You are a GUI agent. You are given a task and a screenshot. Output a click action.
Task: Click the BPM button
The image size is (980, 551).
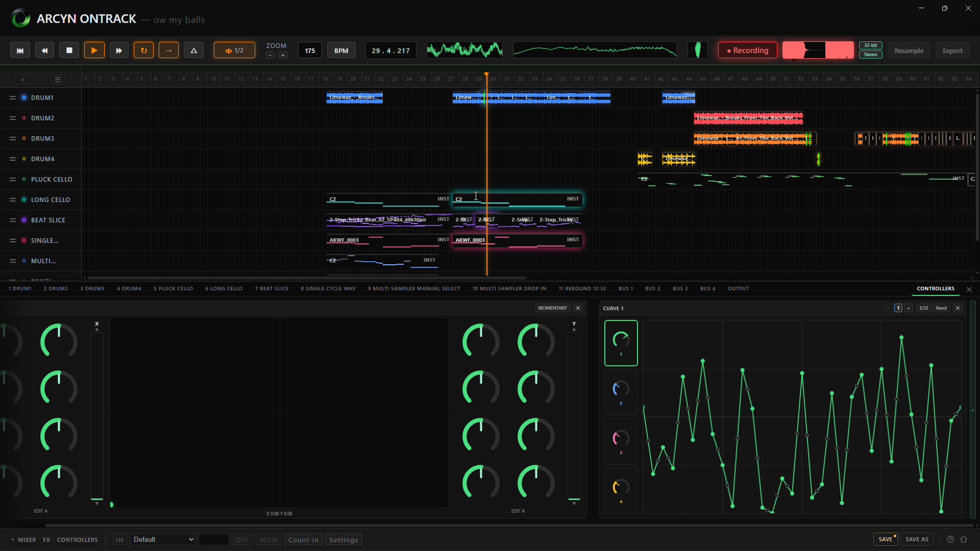[x=341, y=51]
